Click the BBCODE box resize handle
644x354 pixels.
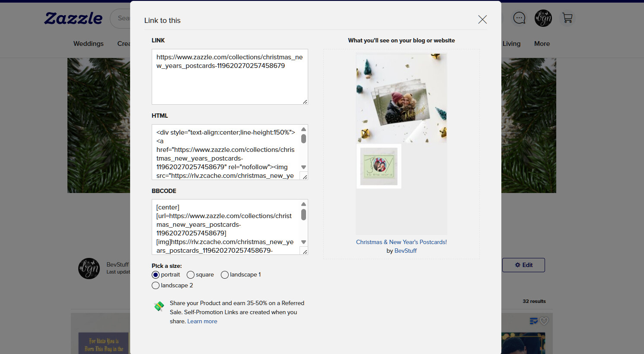(305, 251)
